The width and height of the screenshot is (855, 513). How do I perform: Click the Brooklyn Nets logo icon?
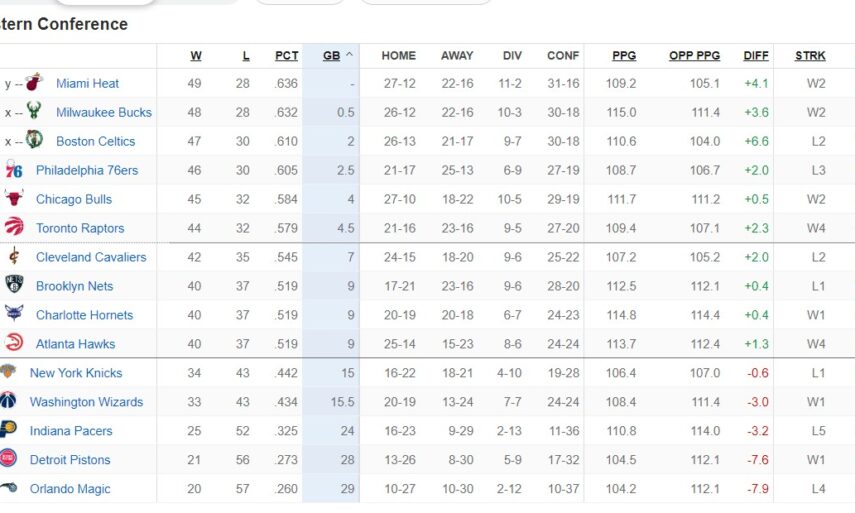click(x=14, y=286)
